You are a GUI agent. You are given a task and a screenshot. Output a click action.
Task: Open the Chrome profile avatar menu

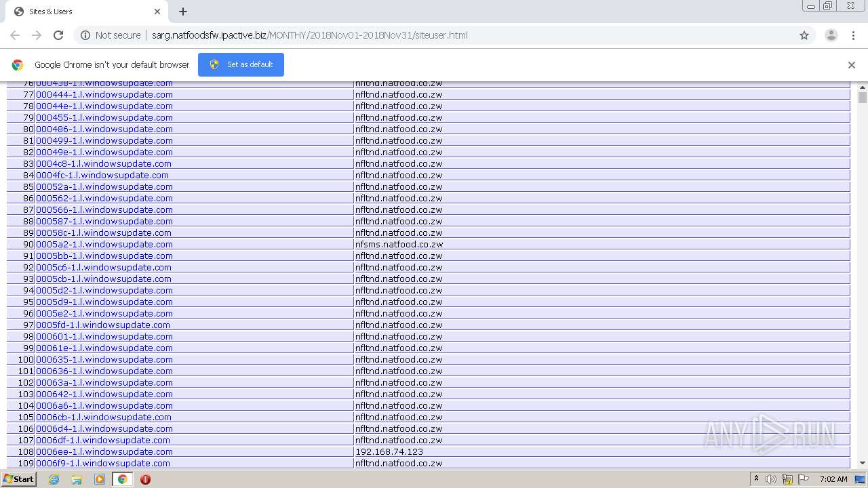(x=831, y=35)
